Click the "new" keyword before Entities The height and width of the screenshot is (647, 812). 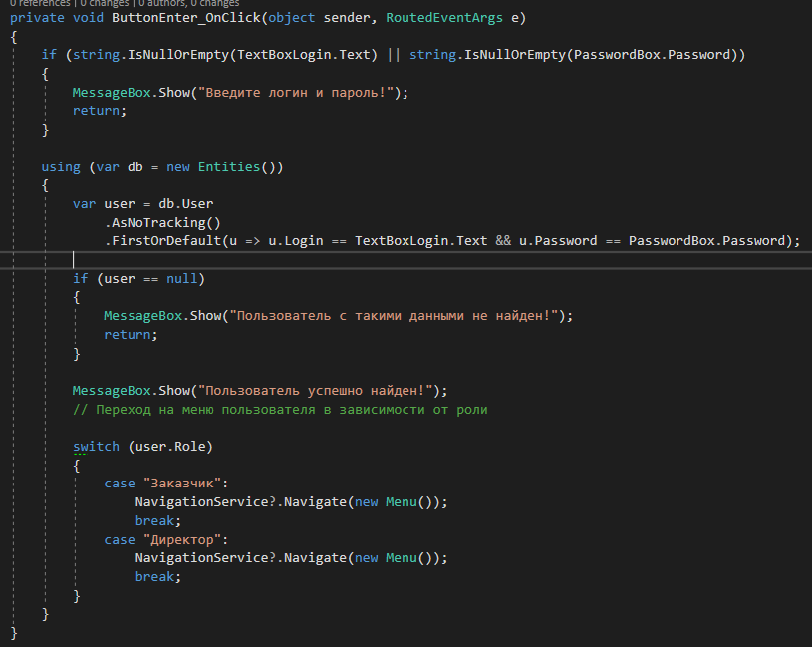click(x=178, y=167)
